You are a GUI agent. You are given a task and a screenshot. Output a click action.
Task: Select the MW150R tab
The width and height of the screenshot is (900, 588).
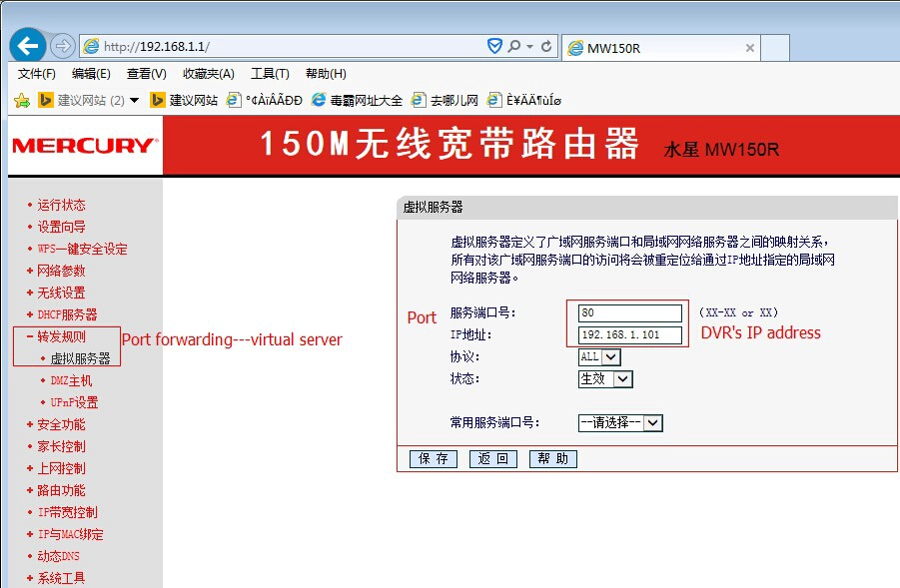pyautogui.click(x=661, y=48)
